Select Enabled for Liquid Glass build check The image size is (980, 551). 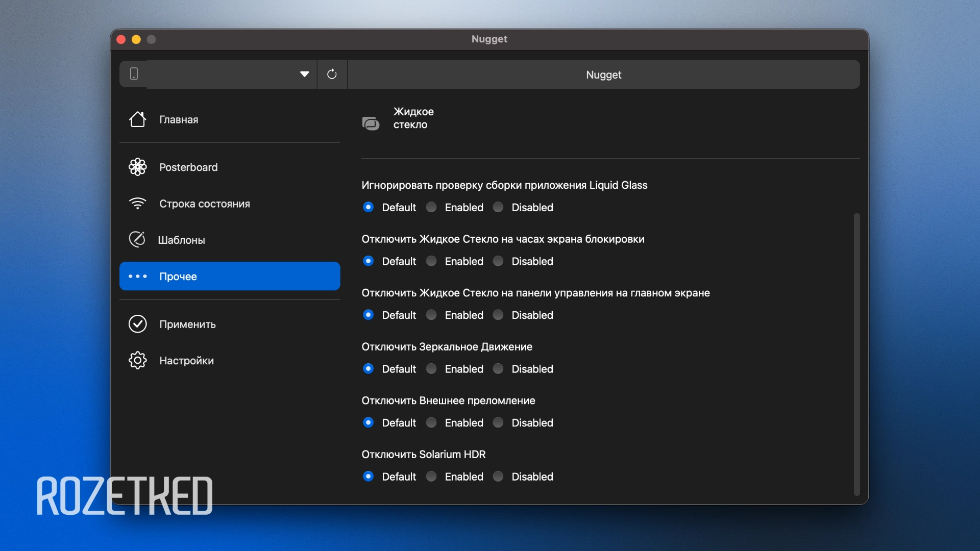pos(432,207)
